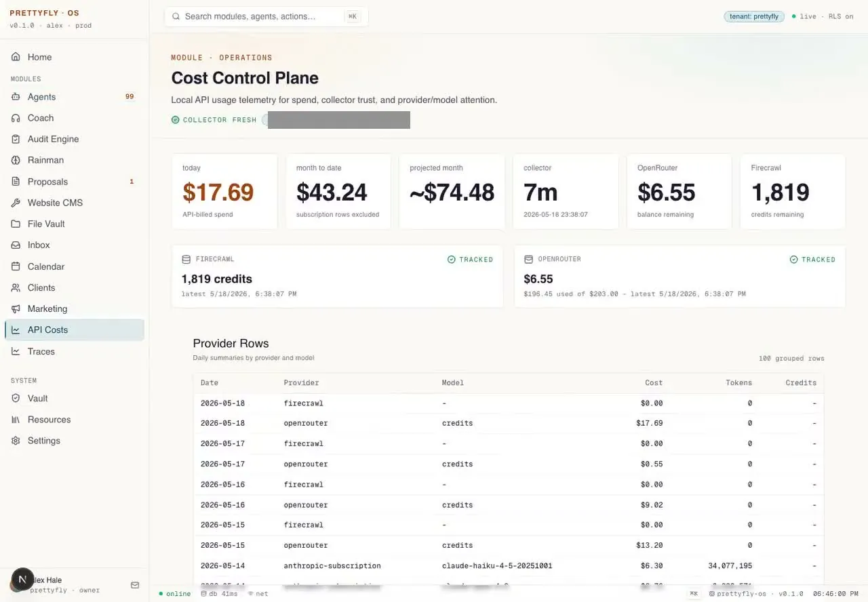Open the Proposals module
The image size is (868, 602).
75,182
